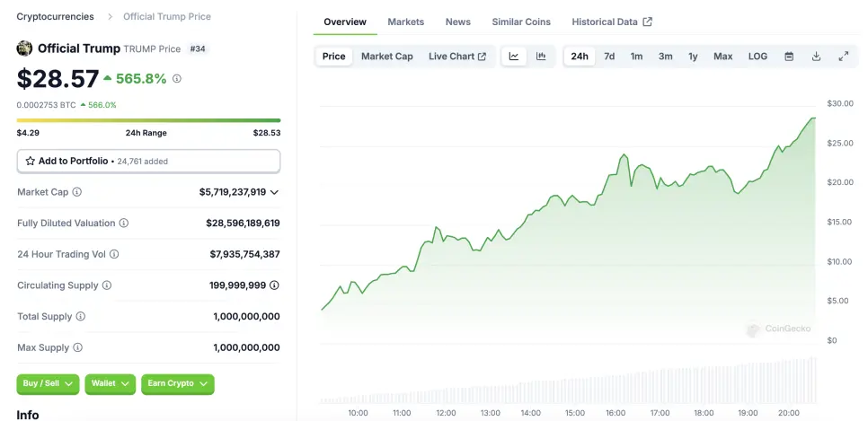Click the $28.57 price value
Image resolution: width=868 pixels, height=421 pixels.
[x=58, y=79]
